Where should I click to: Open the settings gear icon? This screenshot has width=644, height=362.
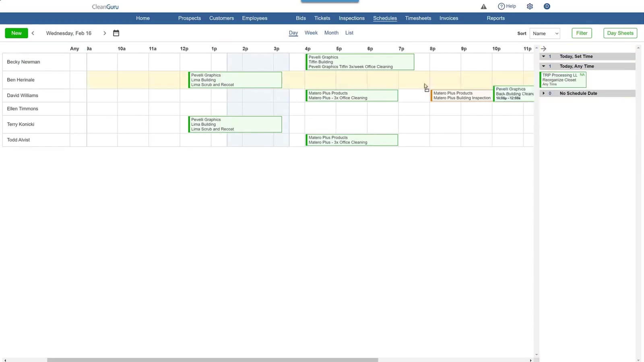click(x=530, y=6)
